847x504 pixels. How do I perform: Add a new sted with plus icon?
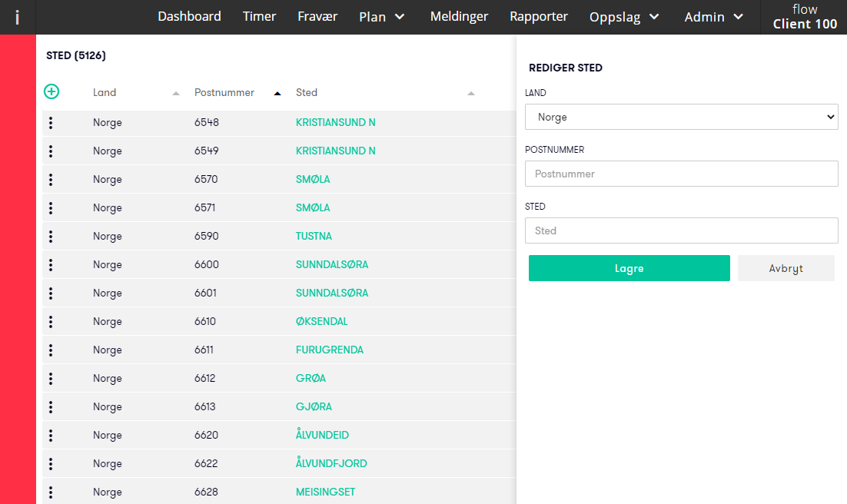51,92
